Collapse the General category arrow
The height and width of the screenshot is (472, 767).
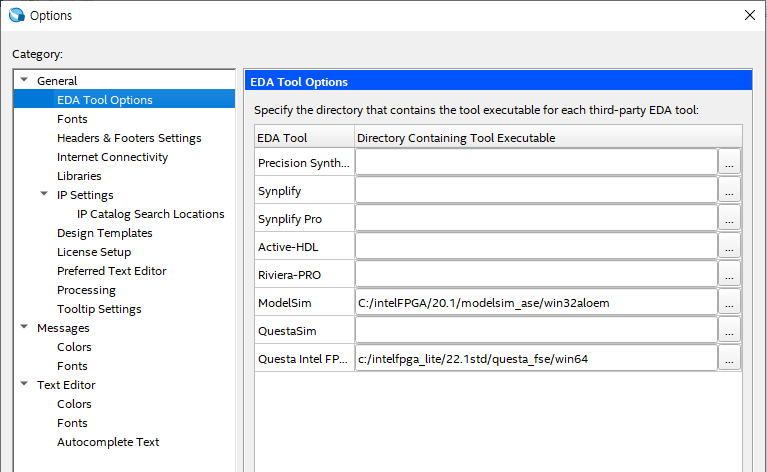click(x=24, y=80)
